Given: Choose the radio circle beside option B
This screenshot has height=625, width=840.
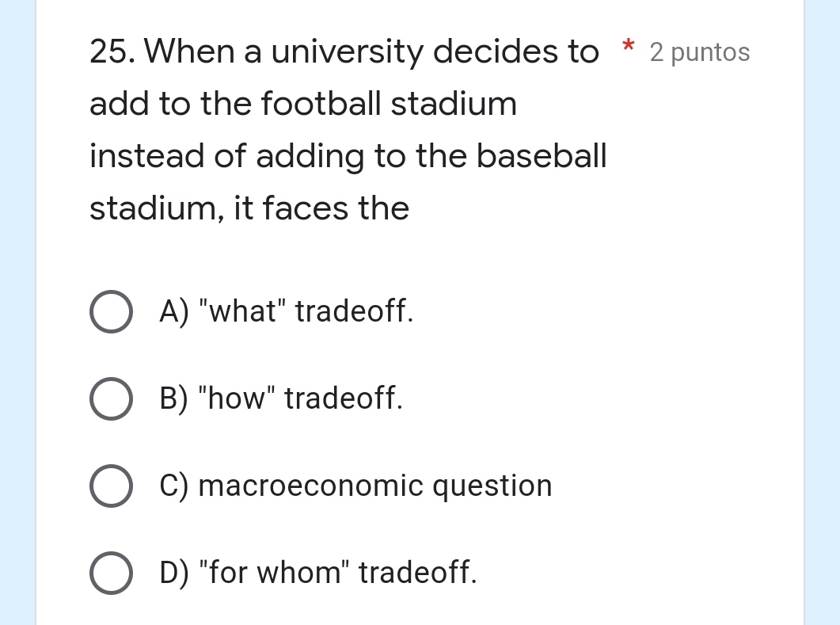Looking at the screenshot, I should [111, 398].
